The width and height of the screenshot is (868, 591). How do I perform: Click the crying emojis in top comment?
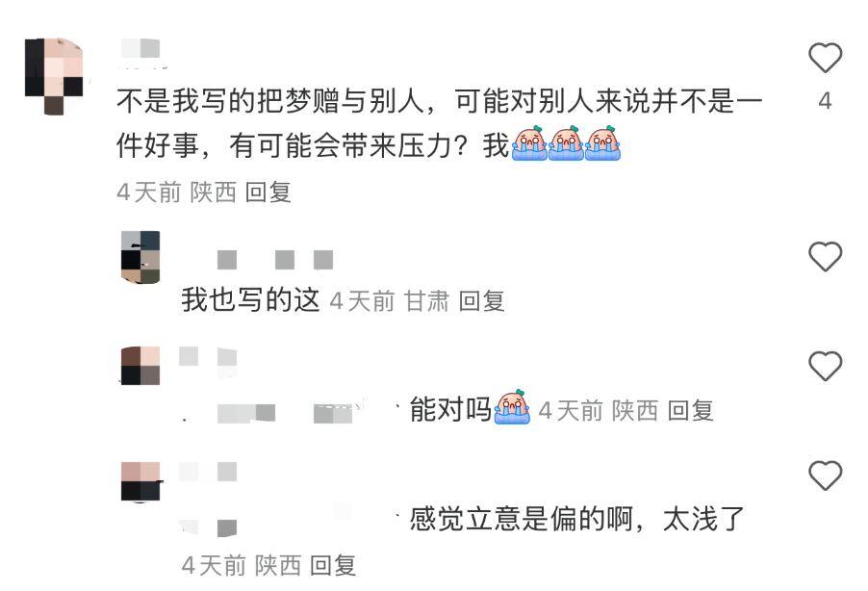566,143
